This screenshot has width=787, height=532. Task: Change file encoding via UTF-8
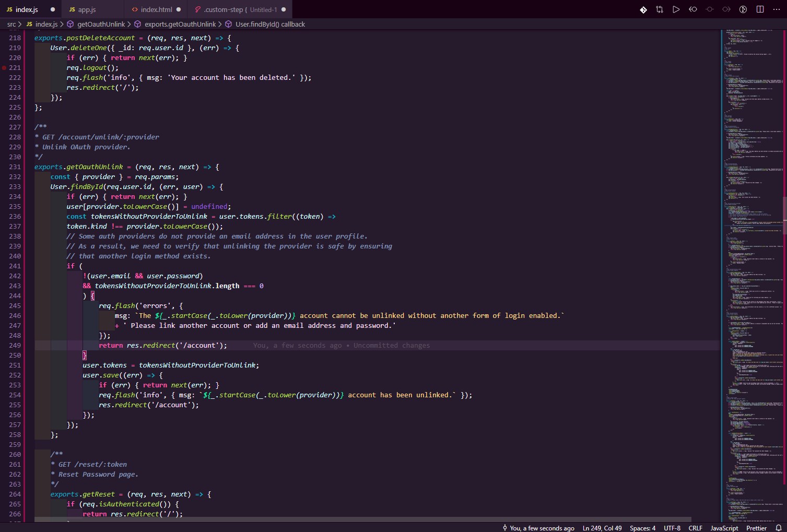pyautogui.click(x=672, y=528)
